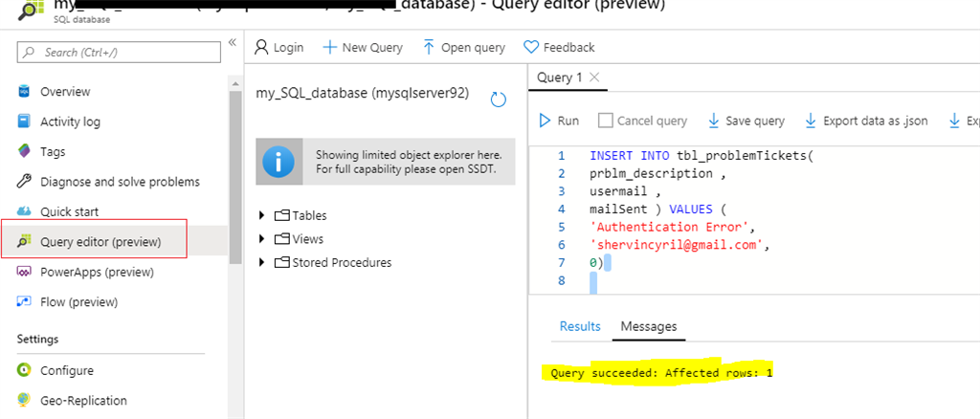Click the VALUES keyword on line 4
980x419 pixels.
tap(690, 209)
